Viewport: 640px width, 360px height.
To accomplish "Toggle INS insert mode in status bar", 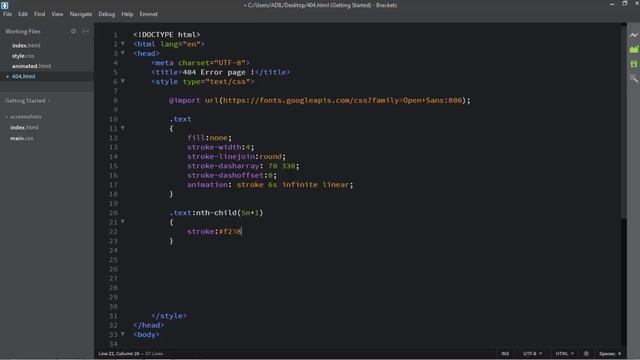I will click(505, 353).
